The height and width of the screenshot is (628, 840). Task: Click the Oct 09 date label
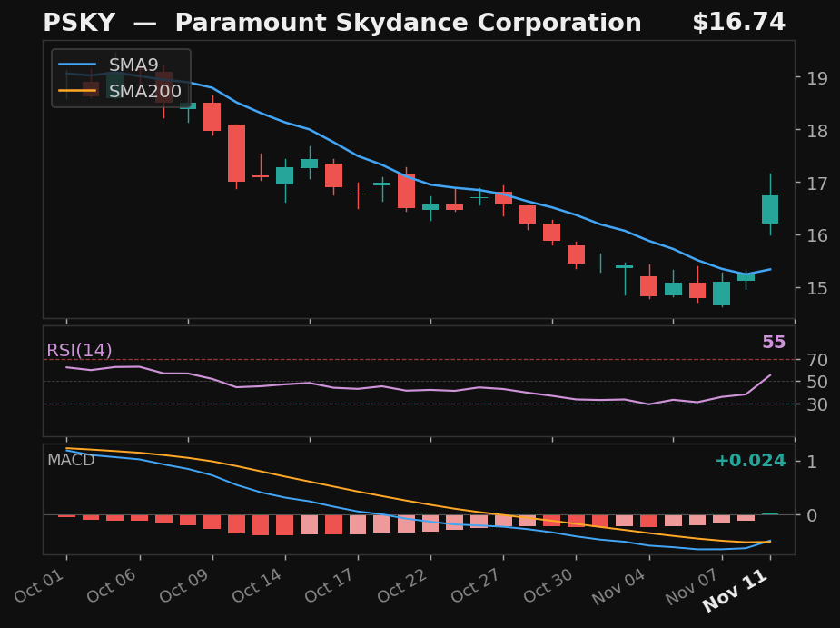[x=185, y=586]
